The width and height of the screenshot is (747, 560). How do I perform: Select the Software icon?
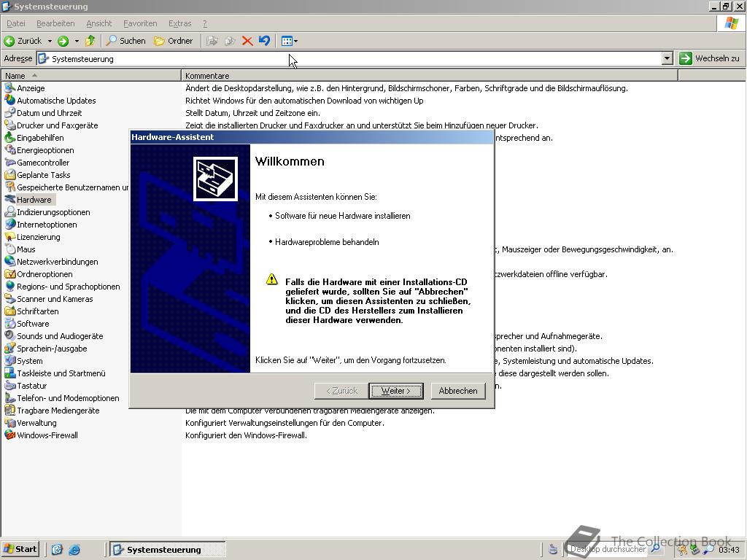(9, 323)
